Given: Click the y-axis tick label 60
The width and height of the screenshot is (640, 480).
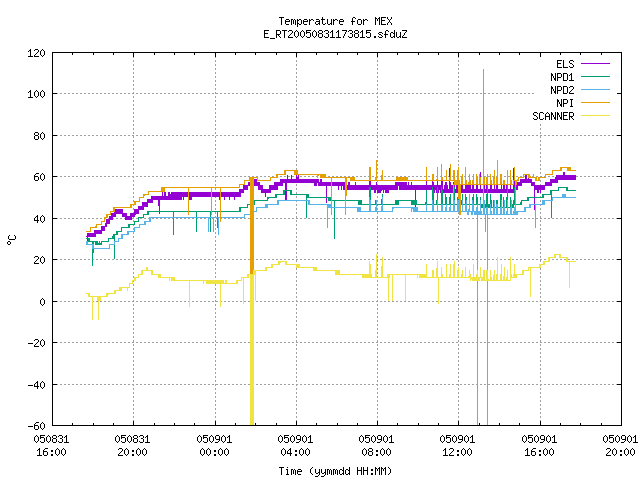Looking at the screenshot, I should click(39, 177).
